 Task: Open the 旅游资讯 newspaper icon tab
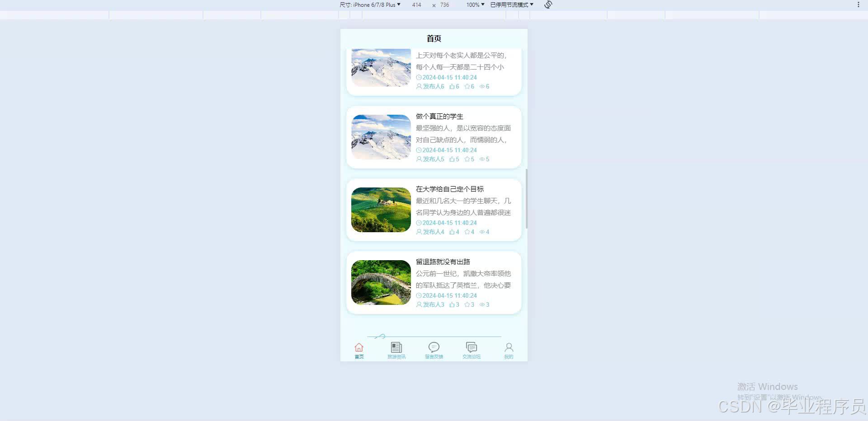396,351
